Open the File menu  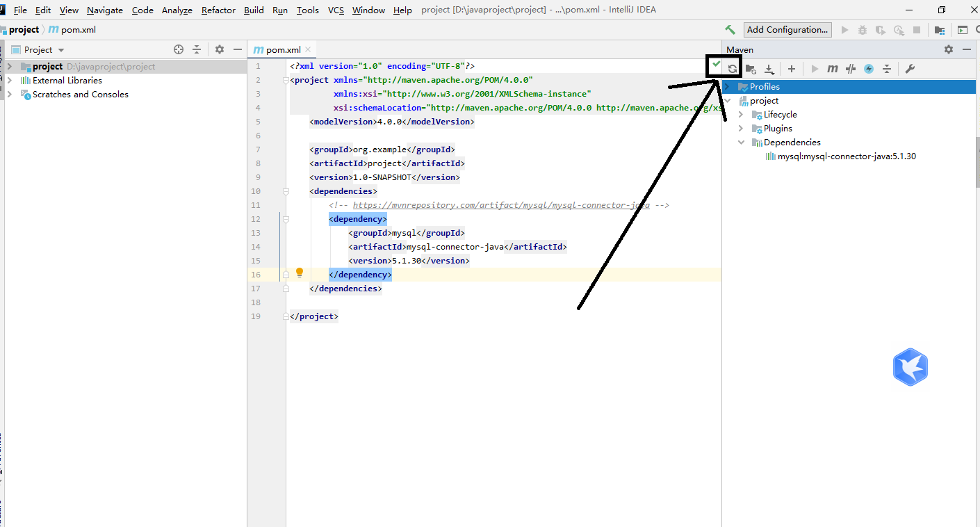click(20, 10)
